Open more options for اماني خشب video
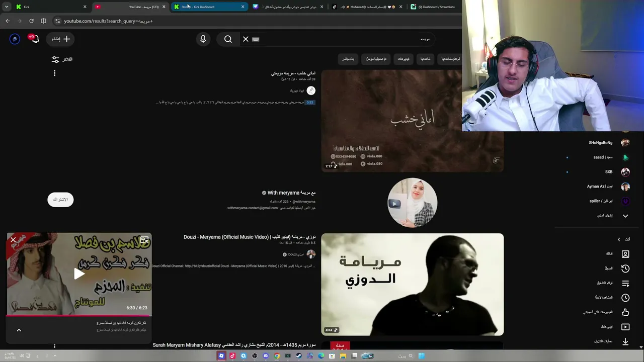This screenshot has width=644, height=362. pyautogui.click(x=54, y=73)
